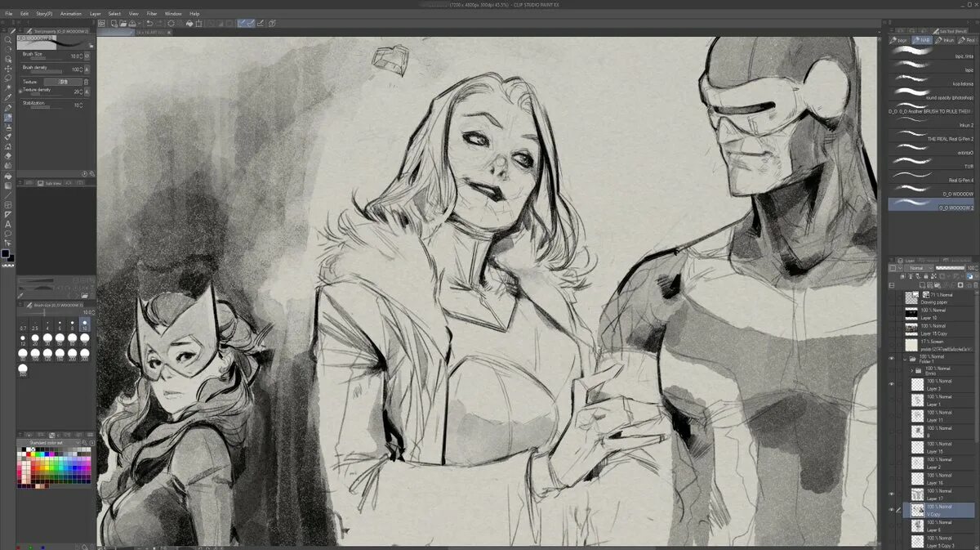Select the Zoom magnifier tool
980x550 pixels.
tap(8, 39)
